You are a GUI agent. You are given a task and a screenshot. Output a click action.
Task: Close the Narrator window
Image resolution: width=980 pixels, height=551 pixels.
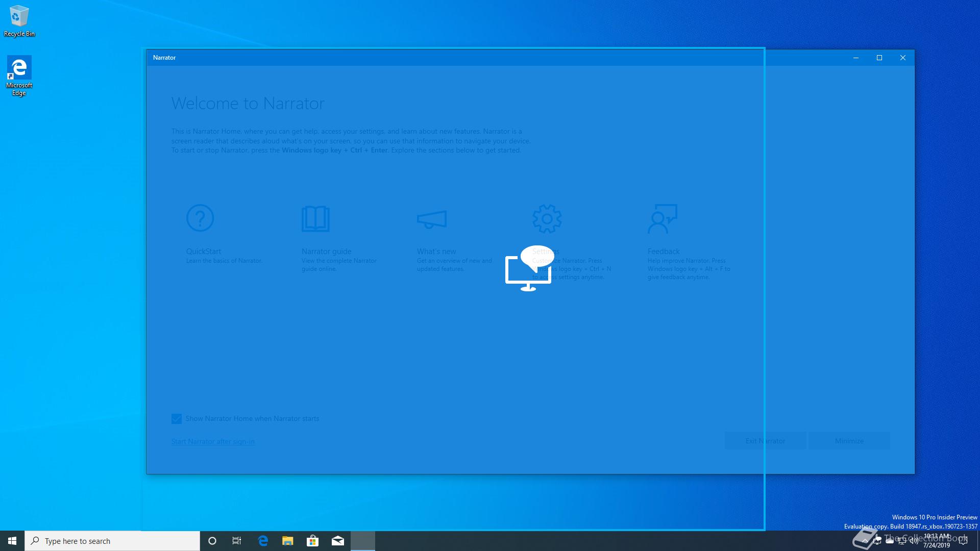tap(903, 58)
